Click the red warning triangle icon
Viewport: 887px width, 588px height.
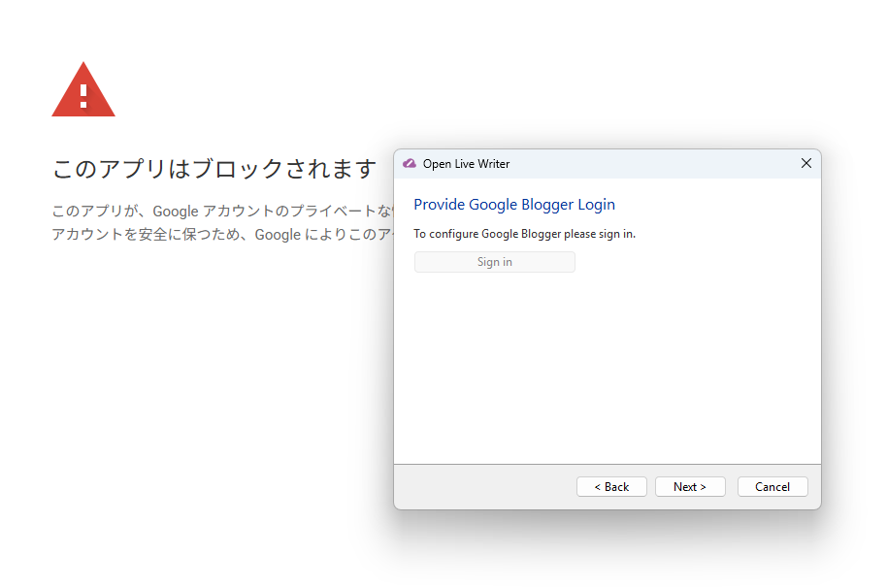point(83,89)
